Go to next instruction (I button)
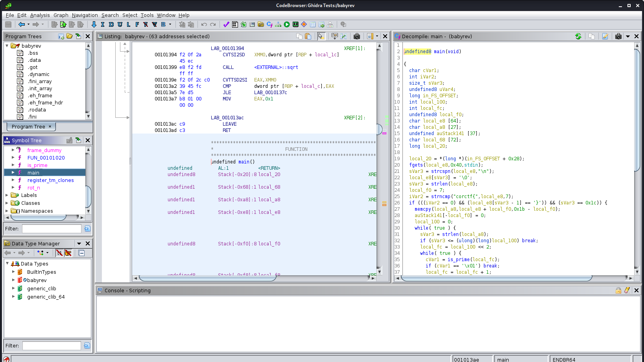 click(103, 24)
